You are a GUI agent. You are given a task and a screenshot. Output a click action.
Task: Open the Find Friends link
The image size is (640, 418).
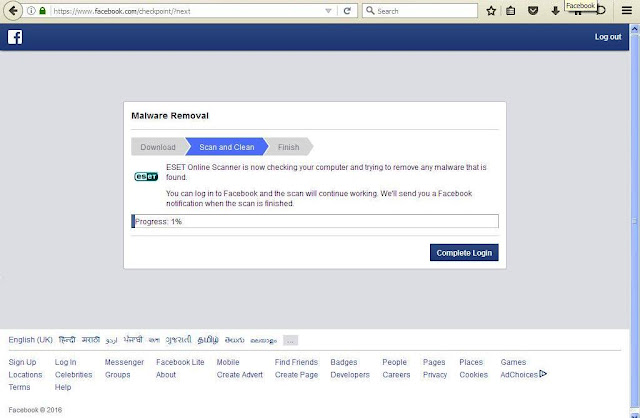(296, 362)
